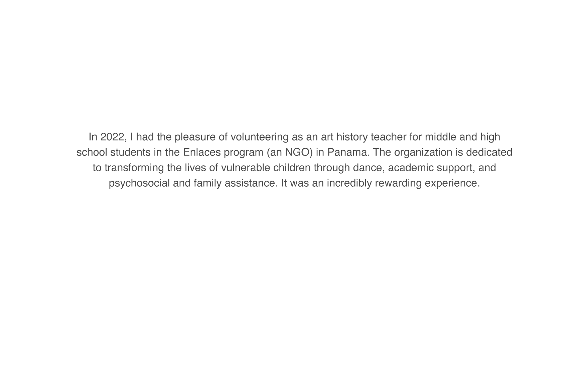Click the word "students"

(x=130, y=152)
